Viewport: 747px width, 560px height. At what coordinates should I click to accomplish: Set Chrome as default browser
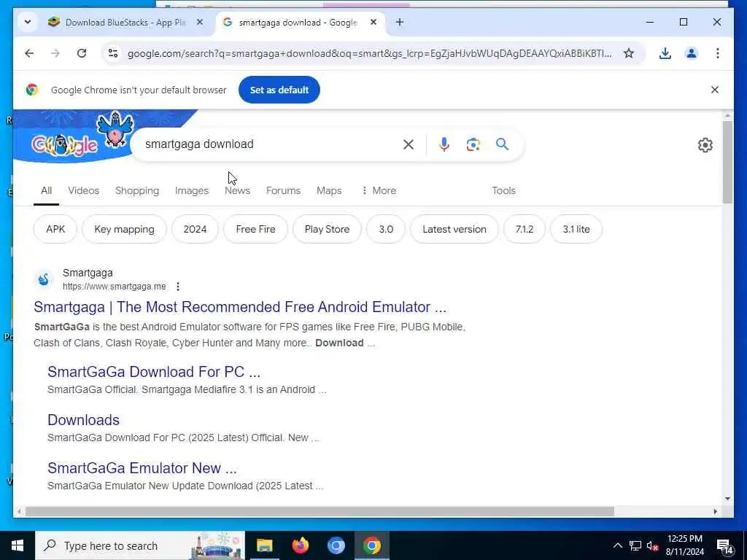coord(279,90)
